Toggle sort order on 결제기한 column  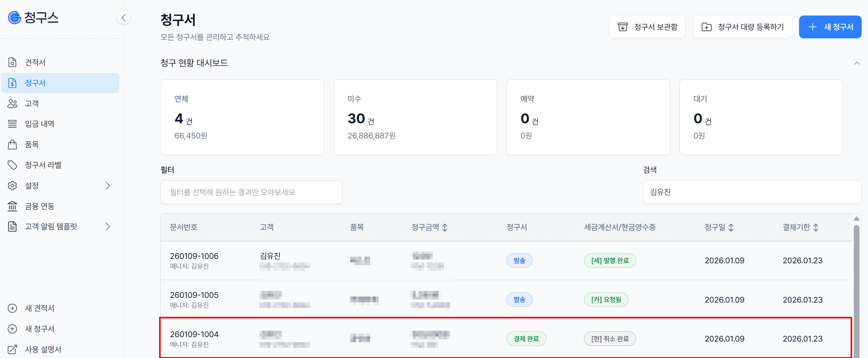click(816, 227)
